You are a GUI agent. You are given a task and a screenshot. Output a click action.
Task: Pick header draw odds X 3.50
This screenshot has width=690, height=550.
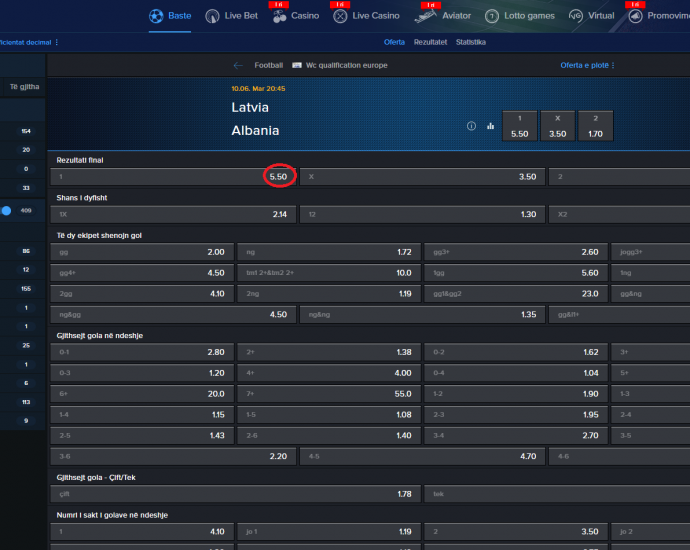click(558, 126)
